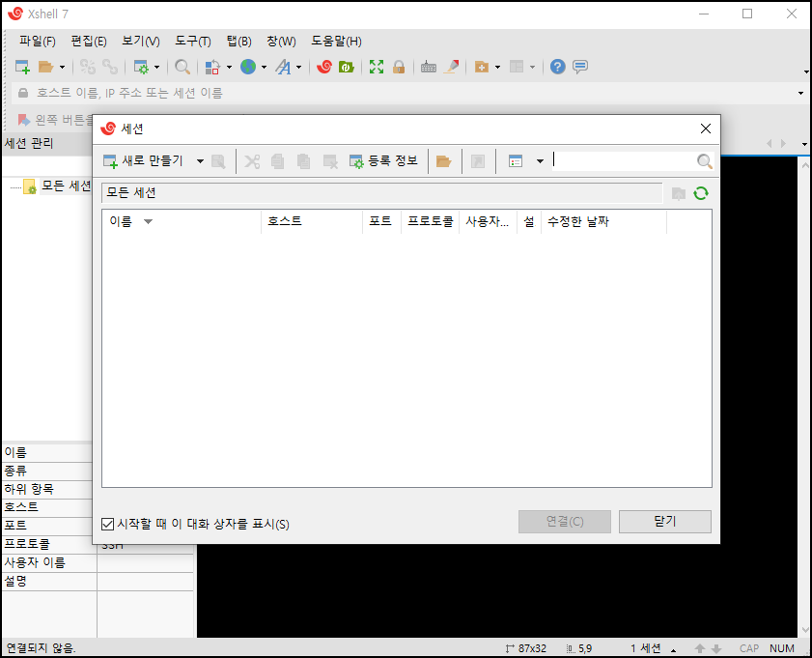Open folder icon in sessions dialog toolbar
This screenshot has width=812, height=658.
point(443,161)
